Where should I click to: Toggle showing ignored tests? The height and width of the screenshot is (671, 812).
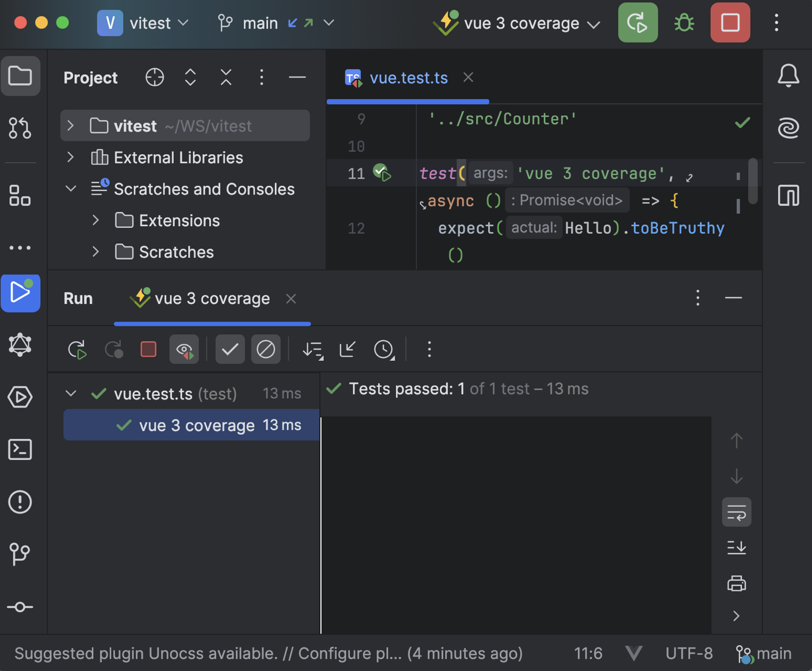(266, 349)
